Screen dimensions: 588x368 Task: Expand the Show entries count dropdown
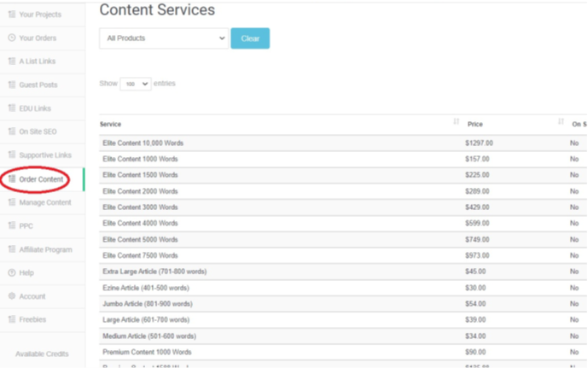pyautogui.click(x=135, y=84)
